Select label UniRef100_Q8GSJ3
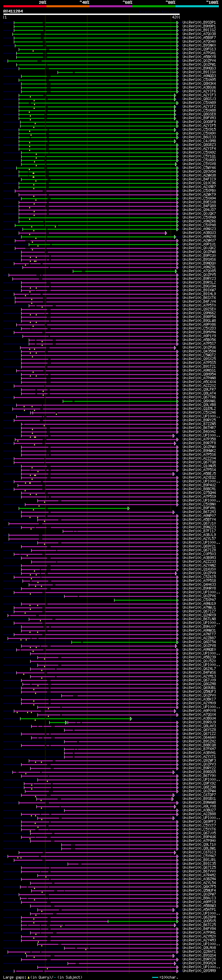The height and width of the screenshot is (980, 222). pos(199,99)
